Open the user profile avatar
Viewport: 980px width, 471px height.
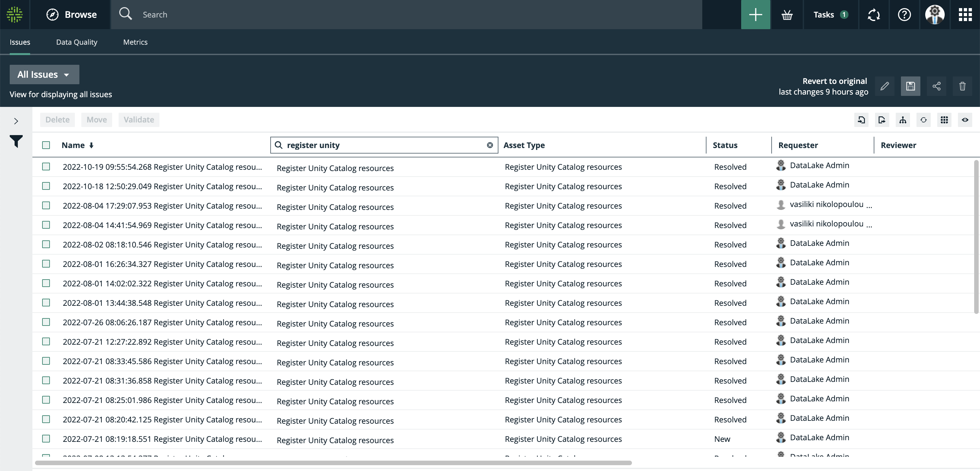click(934, 15)
